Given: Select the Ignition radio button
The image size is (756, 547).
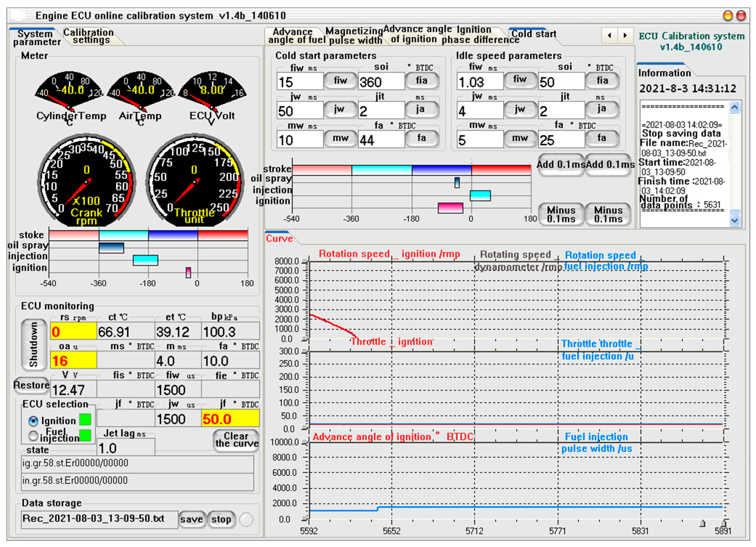Looking at the screenshot, I should click(33, 421).
